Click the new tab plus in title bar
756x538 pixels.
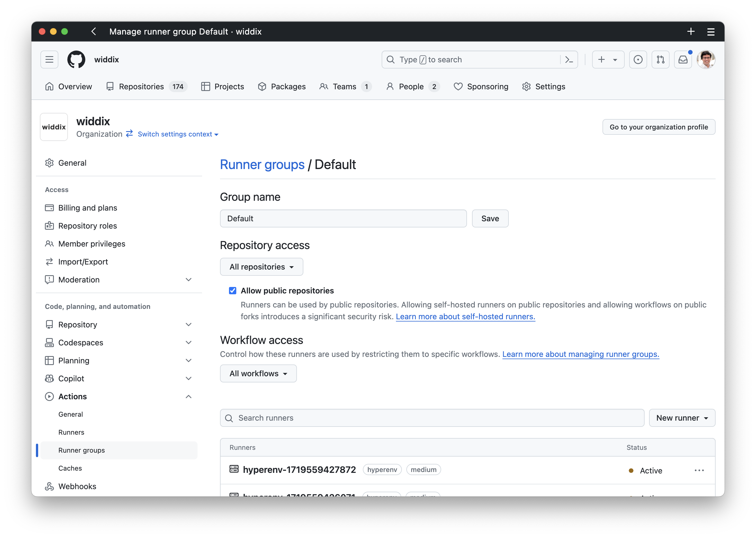pos(691,31)
